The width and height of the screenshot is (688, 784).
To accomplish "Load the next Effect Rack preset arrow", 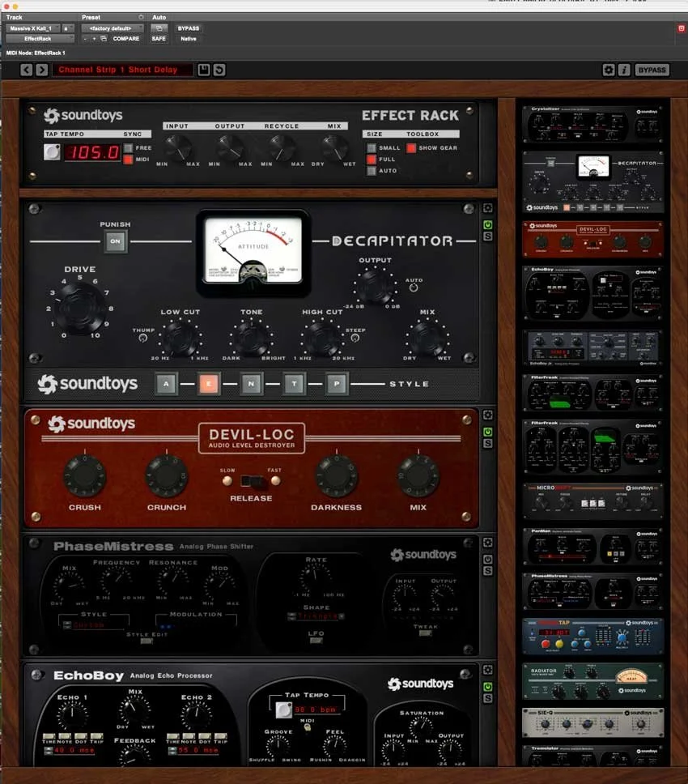I will click(x=42, y=70).
